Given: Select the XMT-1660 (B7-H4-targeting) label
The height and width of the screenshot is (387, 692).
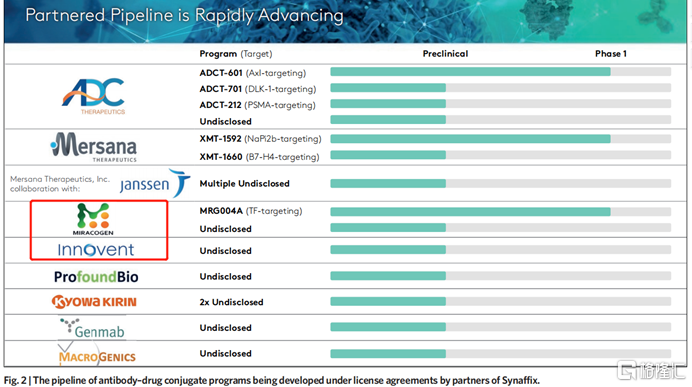Looking at the screenshot, I should 259,157.
